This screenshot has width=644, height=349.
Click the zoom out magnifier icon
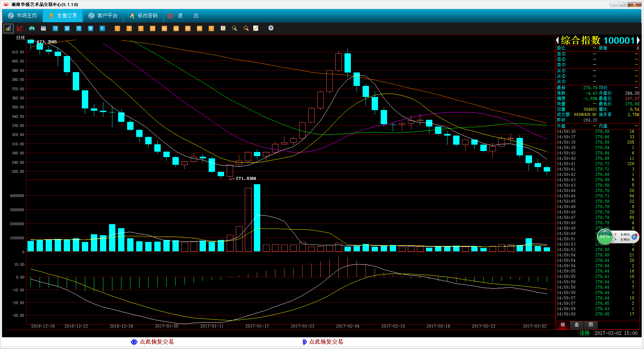pyautogui.click(x=246, y=29)
